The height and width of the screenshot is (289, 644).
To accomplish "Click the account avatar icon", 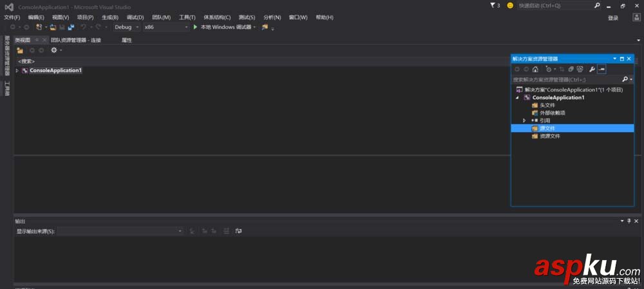I will click(x=636, y=17).
